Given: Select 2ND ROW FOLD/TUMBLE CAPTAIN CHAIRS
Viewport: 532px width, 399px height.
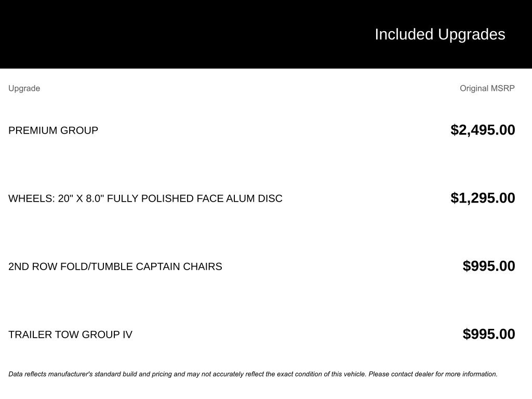Looking at the screenshot, I should [115, 267].
